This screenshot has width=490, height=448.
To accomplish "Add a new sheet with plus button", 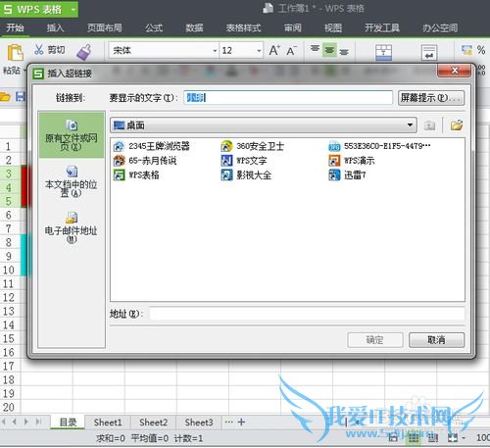I will pos(241,422).
